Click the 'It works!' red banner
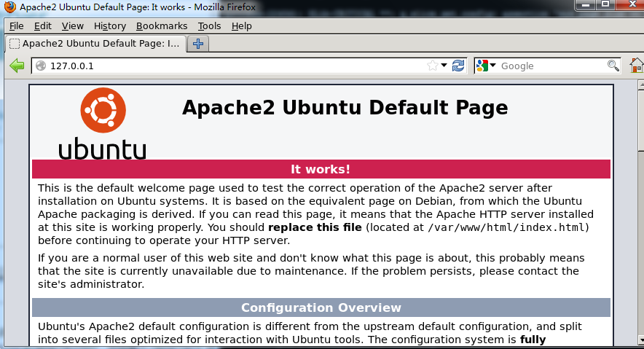The height and width of the screenshot is (349, 644). 321,169
